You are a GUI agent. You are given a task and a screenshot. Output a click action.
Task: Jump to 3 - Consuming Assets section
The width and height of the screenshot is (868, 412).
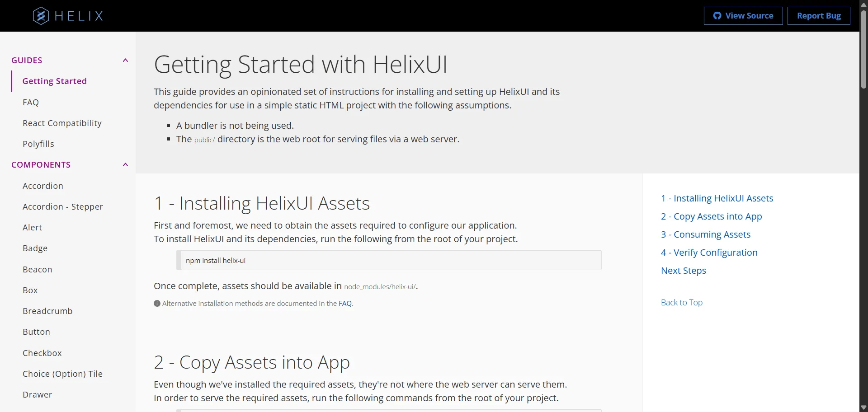tap(706, 234)
